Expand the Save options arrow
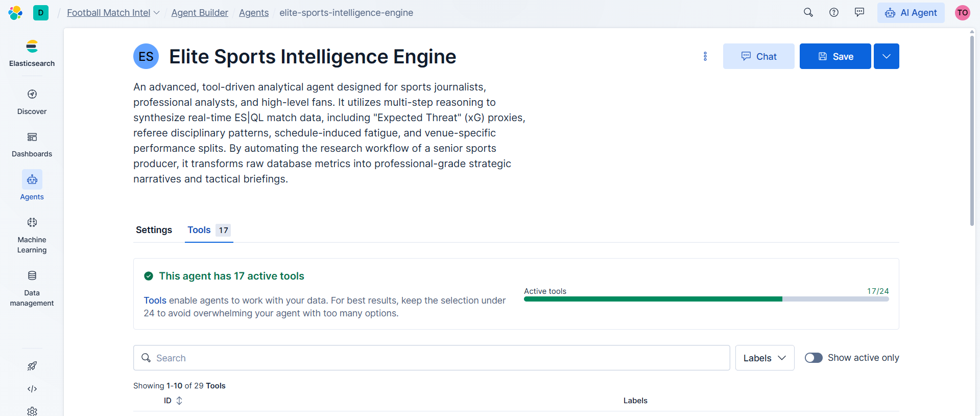980x416 pixels. [x=886, y=56]
